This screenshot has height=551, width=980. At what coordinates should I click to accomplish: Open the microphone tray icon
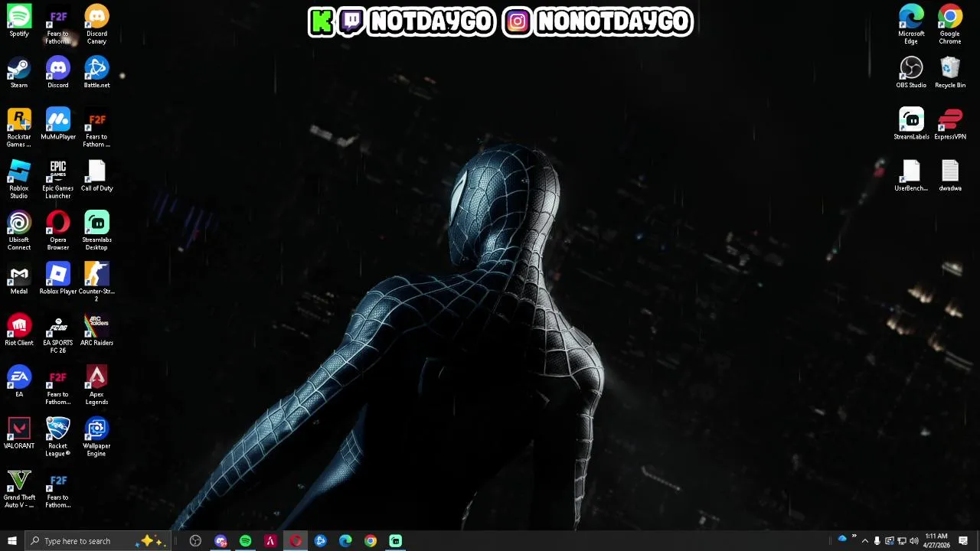pos(877,541)
